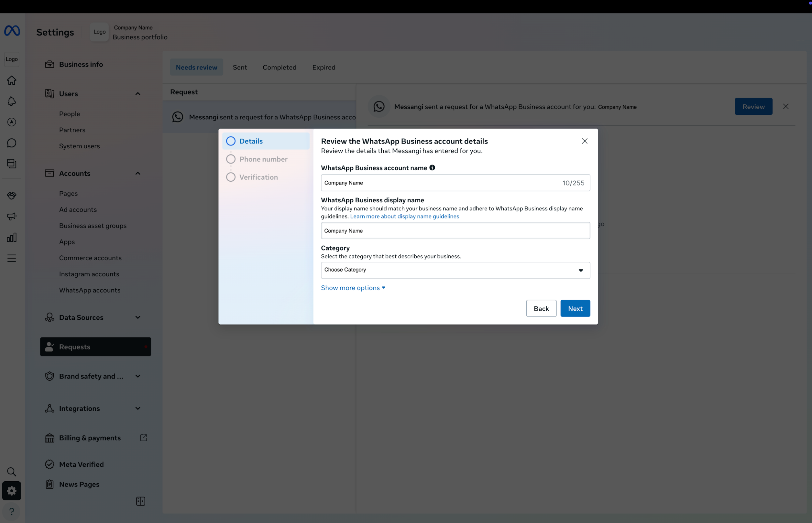Click the Next button
Viewport: 812px width, 523px height.
(575, 308)
